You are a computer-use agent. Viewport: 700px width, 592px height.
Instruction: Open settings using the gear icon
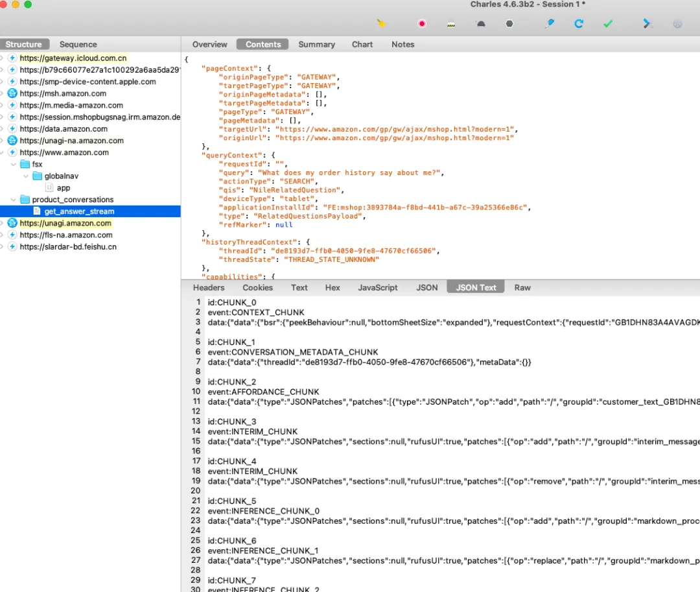coord(677,24)
